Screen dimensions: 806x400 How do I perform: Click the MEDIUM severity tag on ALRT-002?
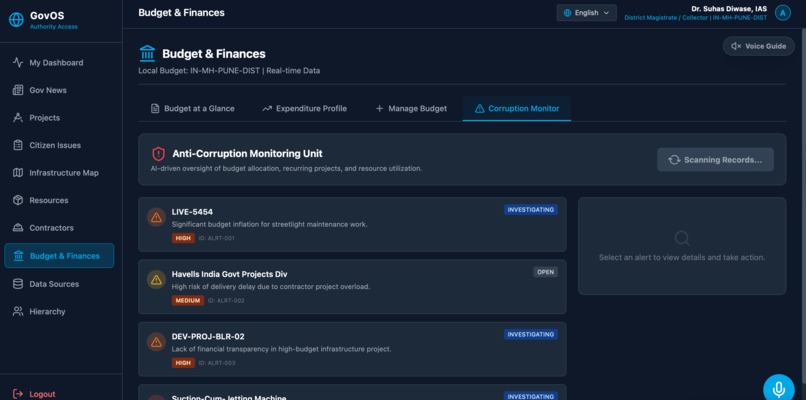click(188, 300)
